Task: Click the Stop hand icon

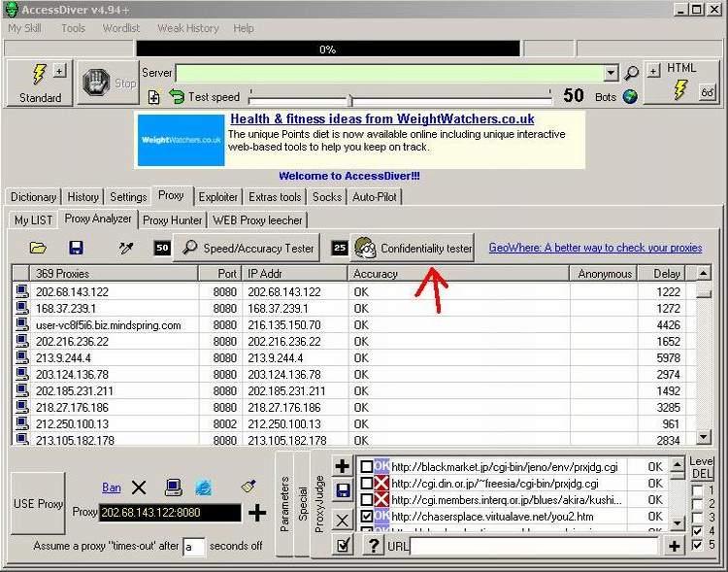Action: click(97, 83)
